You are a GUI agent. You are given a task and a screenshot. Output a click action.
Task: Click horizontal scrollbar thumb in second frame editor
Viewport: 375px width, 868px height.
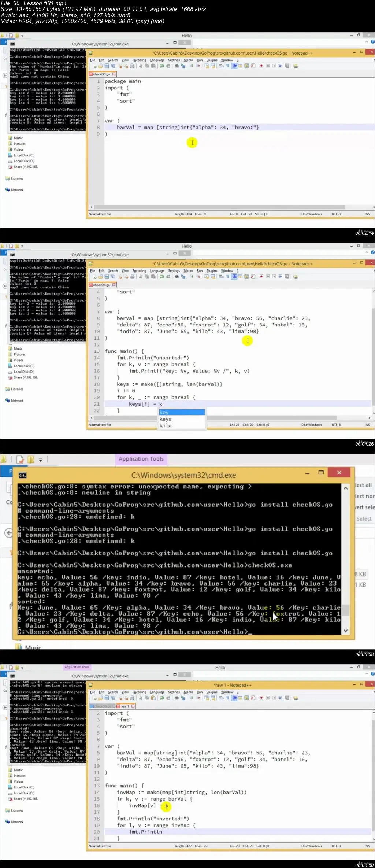pyautogui.click(x=216, y=418)
